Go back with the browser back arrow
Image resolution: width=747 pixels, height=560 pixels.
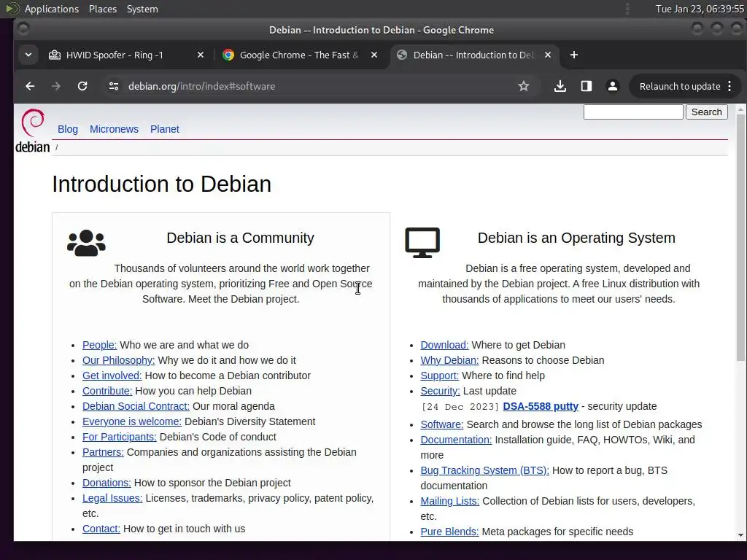pos(30,86)
